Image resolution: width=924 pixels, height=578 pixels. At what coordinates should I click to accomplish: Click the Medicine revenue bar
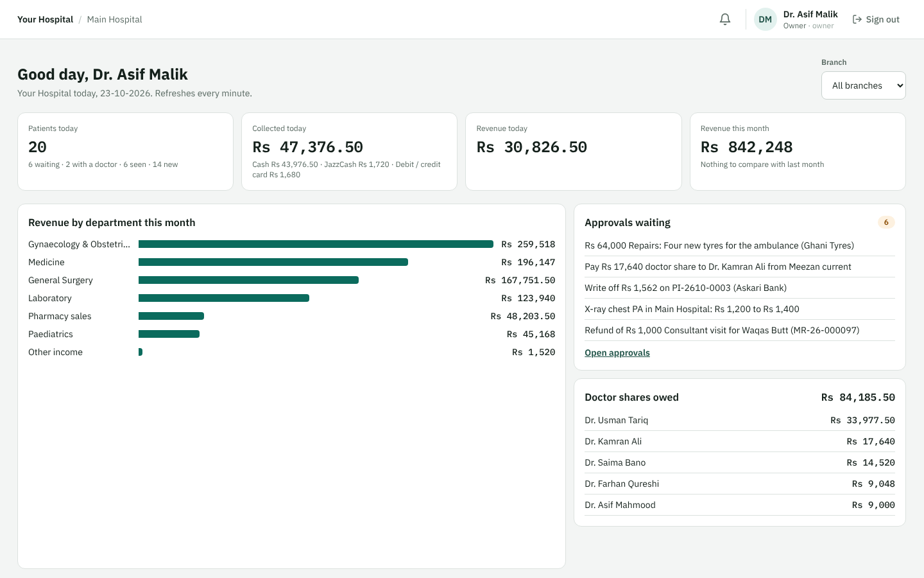[273, 262]
